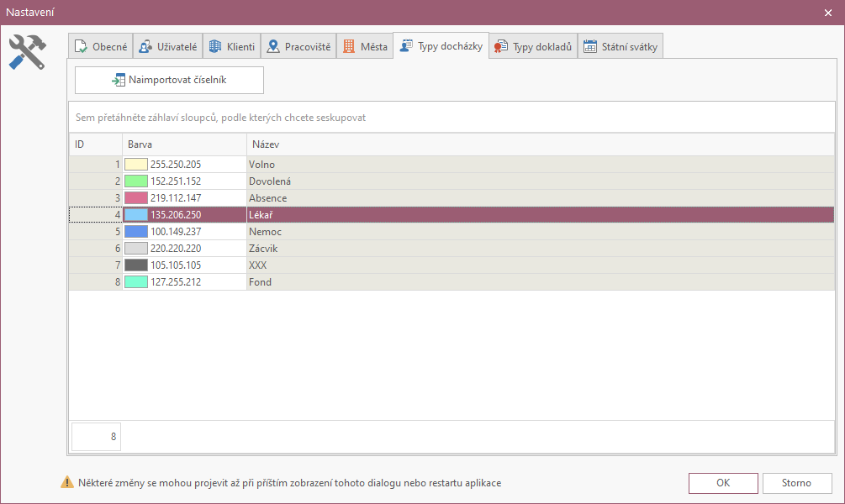The height and width of the screenshot is (504, 845).
Task: Click the Uživatelé tab user icon
Action: pyautogui.click(x=145, y=47)
